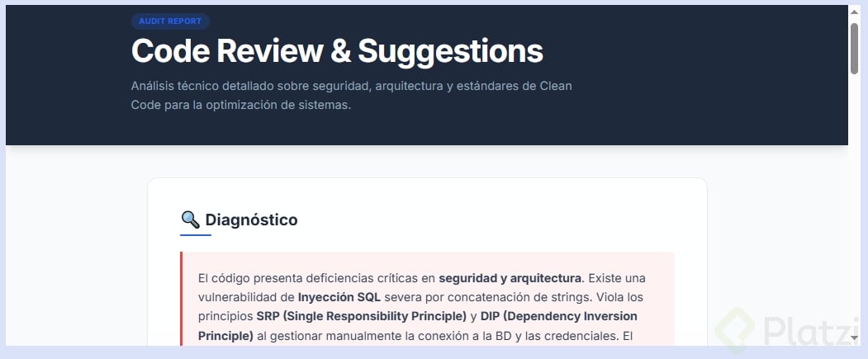868x359 pixels.
Task: Click the vertical scrollbar thumb
Action: [856, 48]
